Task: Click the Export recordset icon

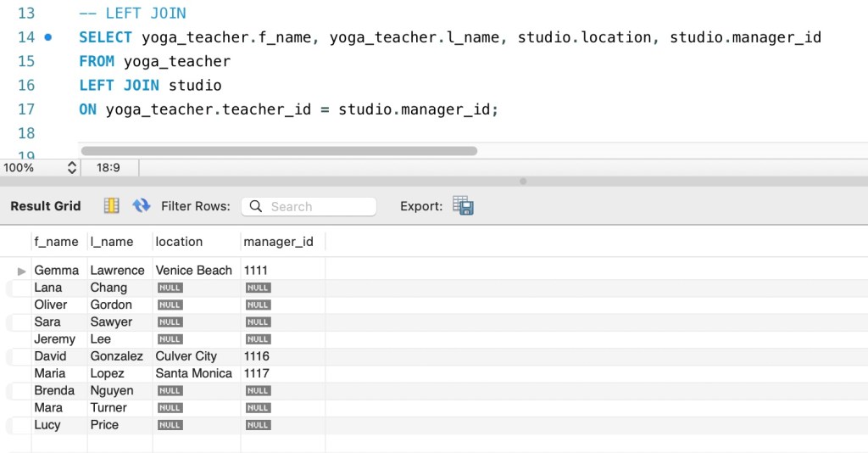Action: 463,206
